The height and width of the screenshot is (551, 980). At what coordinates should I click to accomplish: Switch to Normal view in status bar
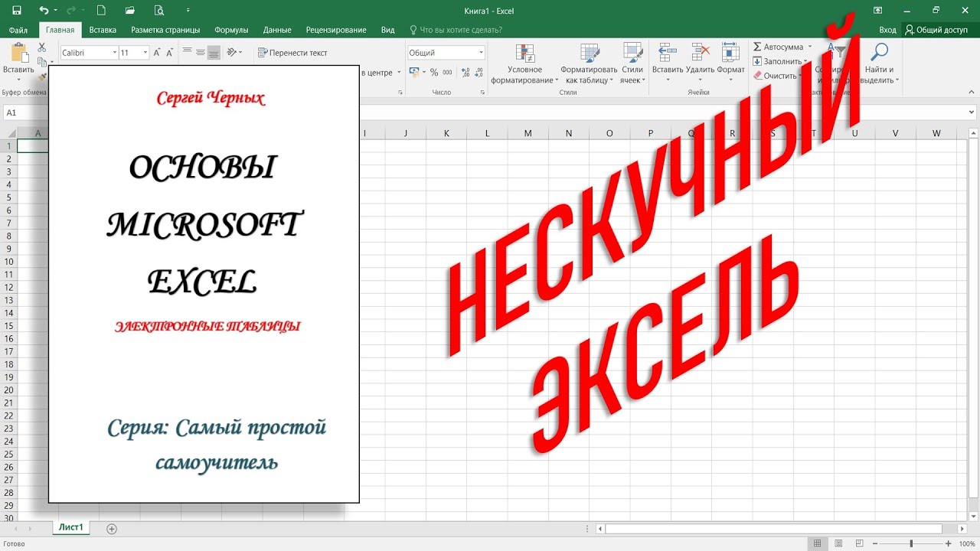click(x=818, y=544)
